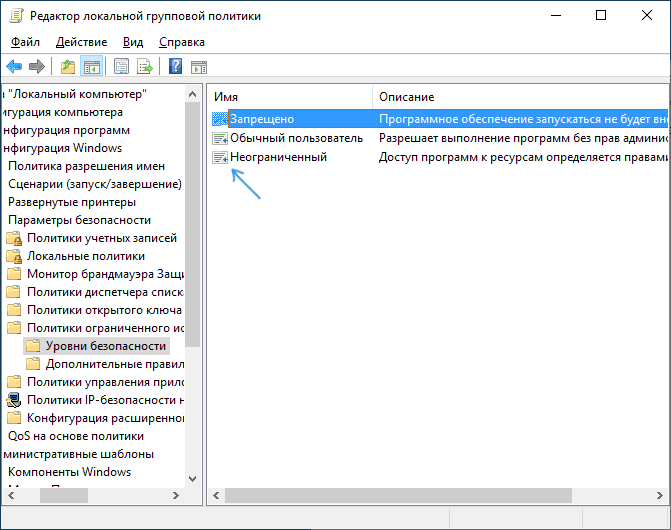Click the icon beside Обычный пользователь

pyautogui.click(x=220, y=138)
